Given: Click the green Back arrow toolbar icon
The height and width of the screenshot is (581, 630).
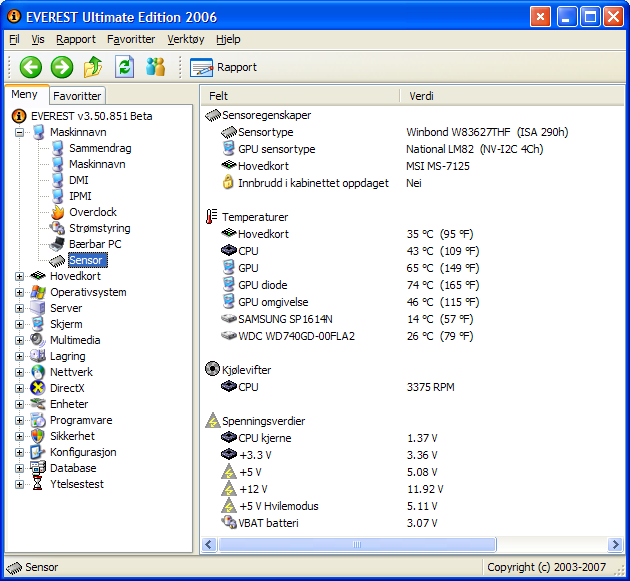Looking at the screenshot, I should (x=31, y=67).
